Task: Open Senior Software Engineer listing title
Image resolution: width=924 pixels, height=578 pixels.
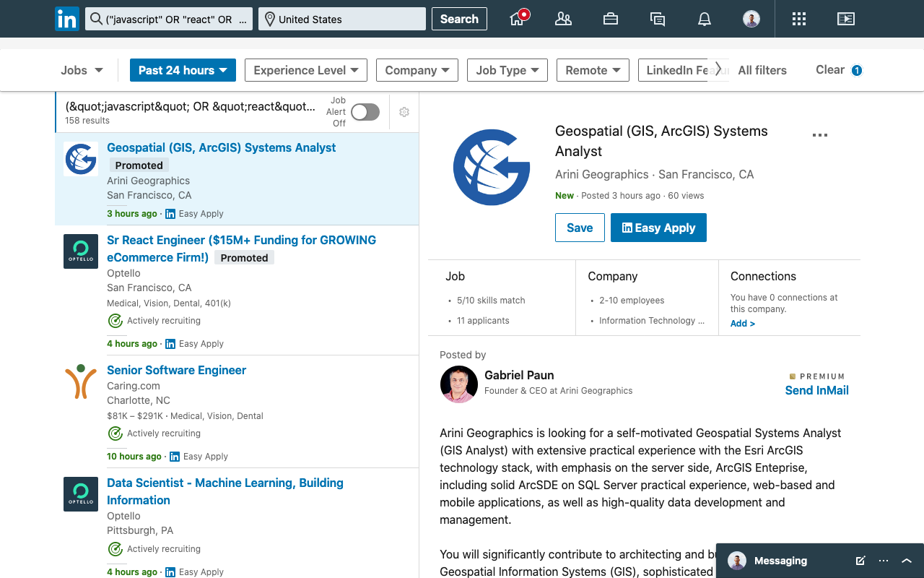Action: tap(176, 370)
